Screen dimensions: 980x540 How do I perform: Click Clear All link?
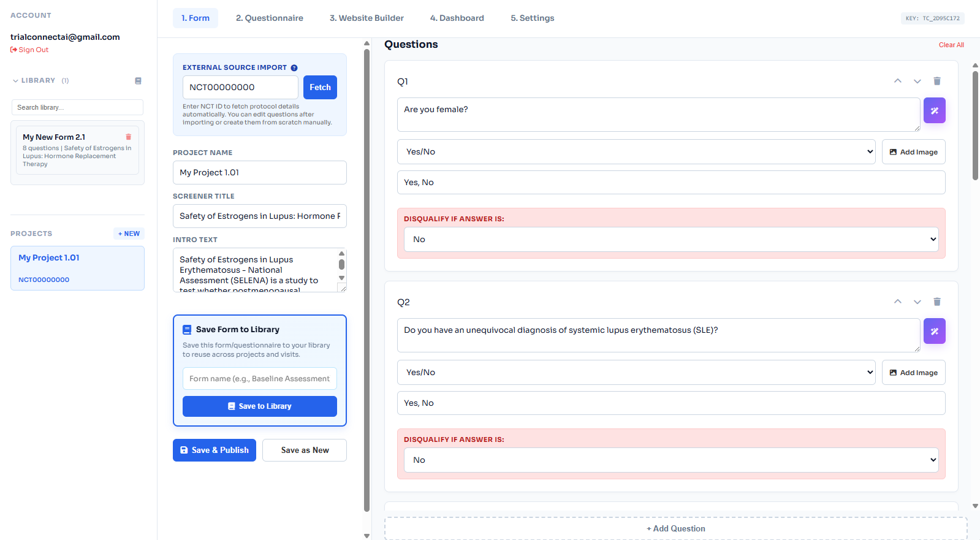[951, 45]
